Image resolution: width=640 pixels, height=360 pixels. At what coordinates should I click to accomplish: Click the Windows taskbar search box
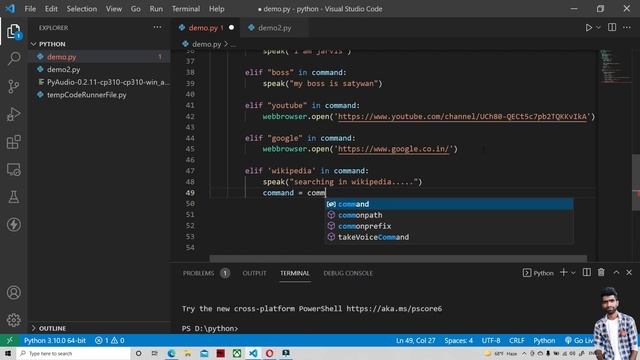tap(74, 353)
